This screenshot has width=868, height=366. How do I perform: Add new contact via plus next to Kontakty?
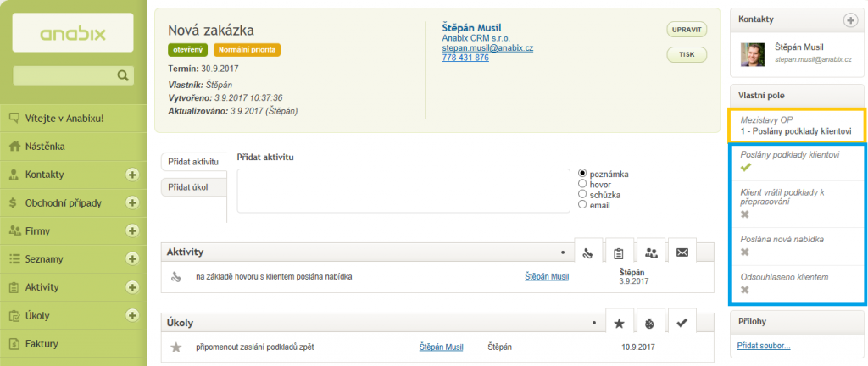[x=131, y=175]
